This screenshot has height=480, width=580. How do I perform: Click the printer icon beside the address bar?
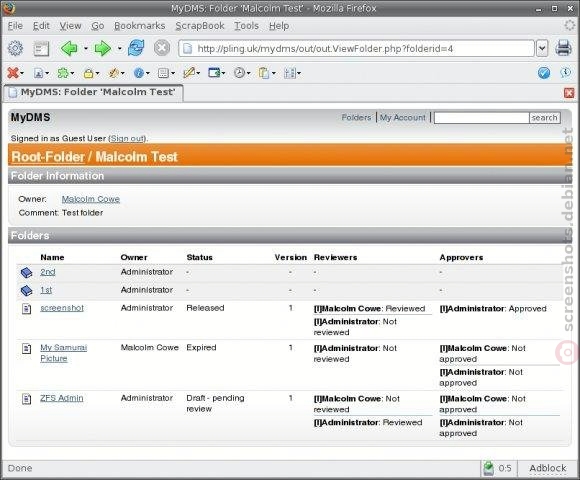pyautogui.click(x=563, y=48)
